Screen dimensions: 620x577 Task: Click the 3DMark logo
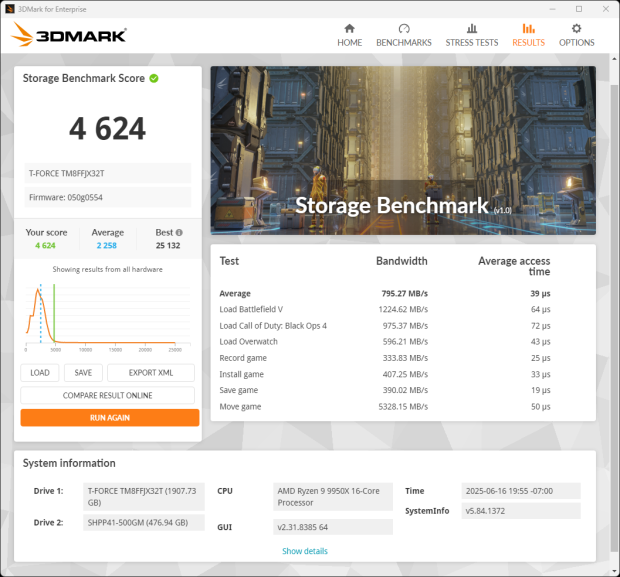(68, 34)
